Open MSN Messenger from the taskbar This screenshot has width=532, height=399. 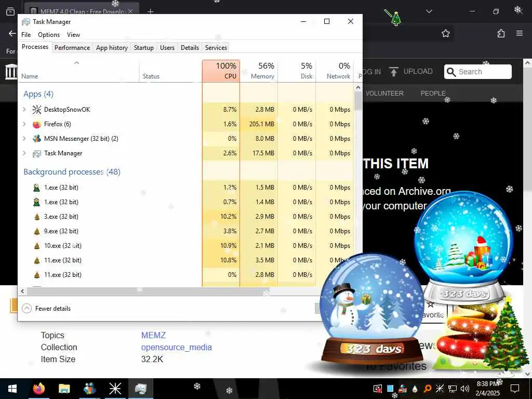click(89, 389)
